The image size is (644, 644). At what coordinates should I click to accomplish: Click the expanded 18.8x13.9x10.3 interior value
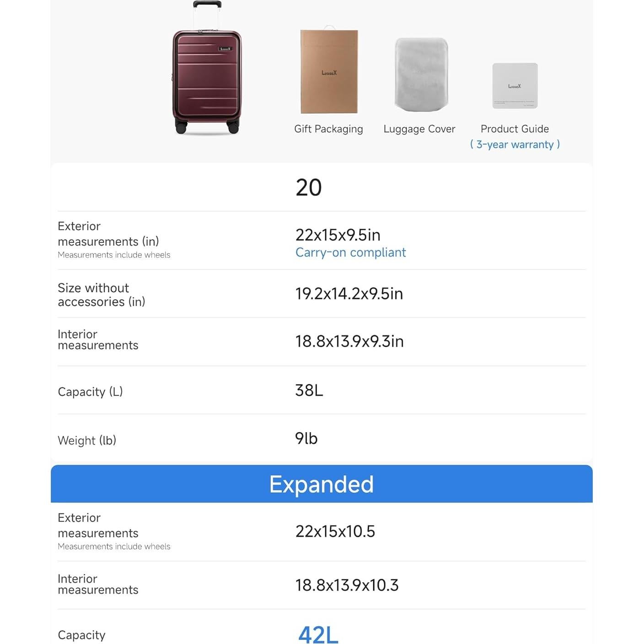tap(347, 585)
